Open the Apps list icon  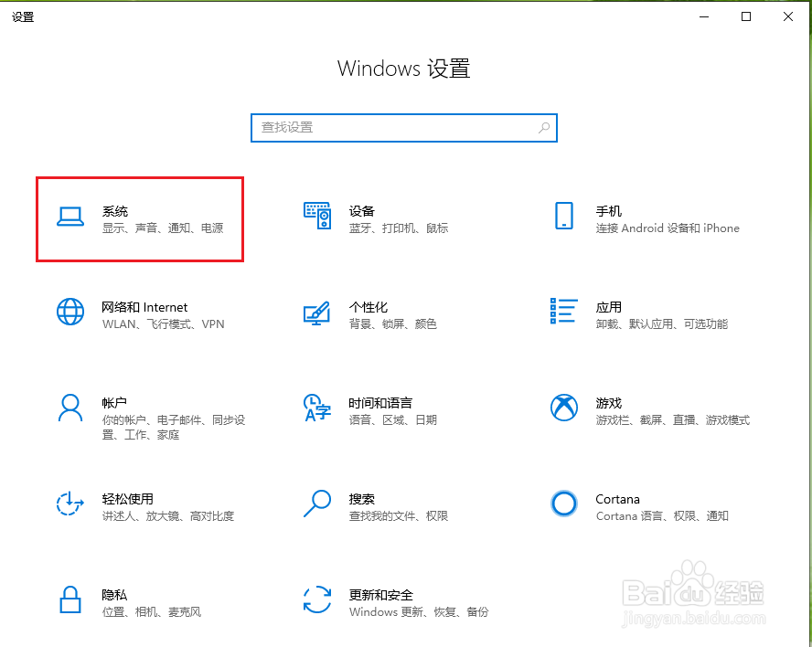click(564, 311)
